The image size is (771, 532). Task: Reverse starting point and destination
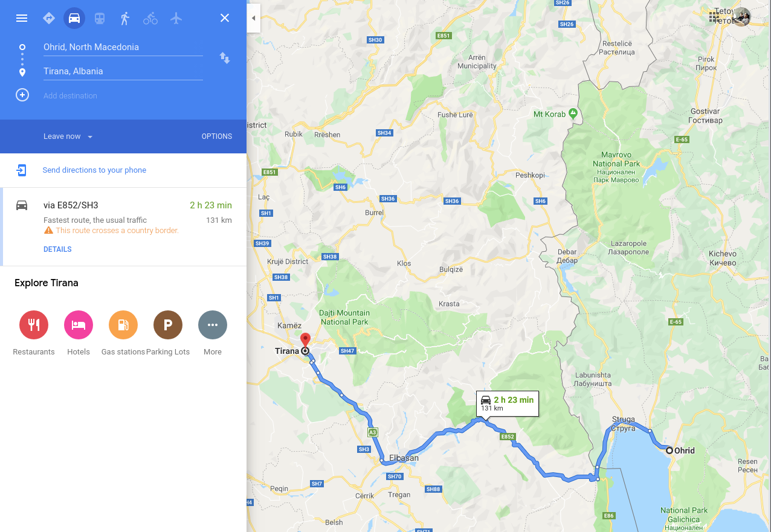[x=225, y=58]
